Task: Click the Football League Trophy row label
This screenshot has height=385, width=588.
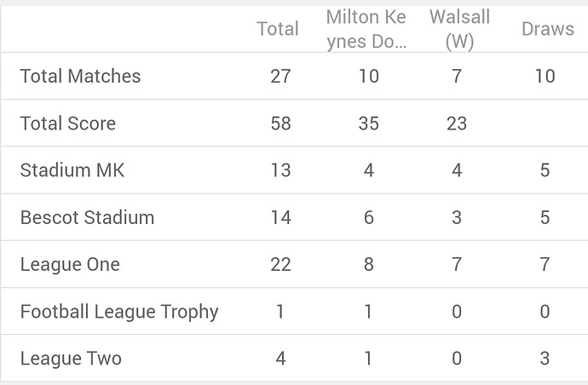Action: [x=119, y=312]
